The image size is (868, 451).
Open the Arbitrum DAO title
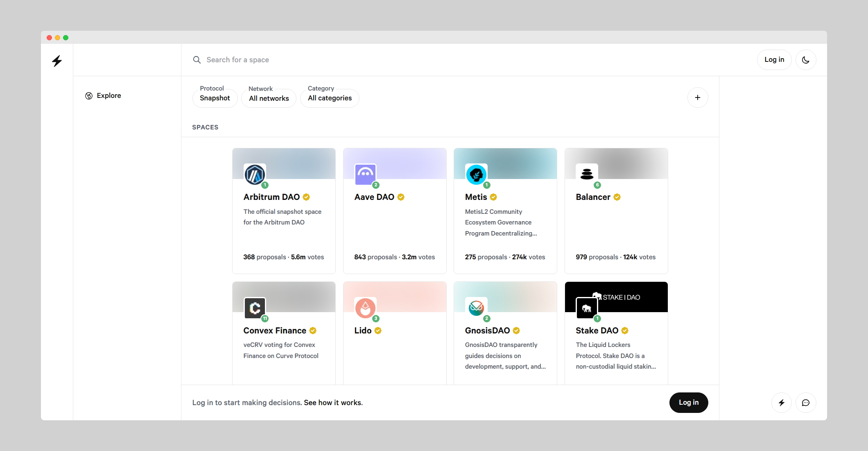[271, 197]
